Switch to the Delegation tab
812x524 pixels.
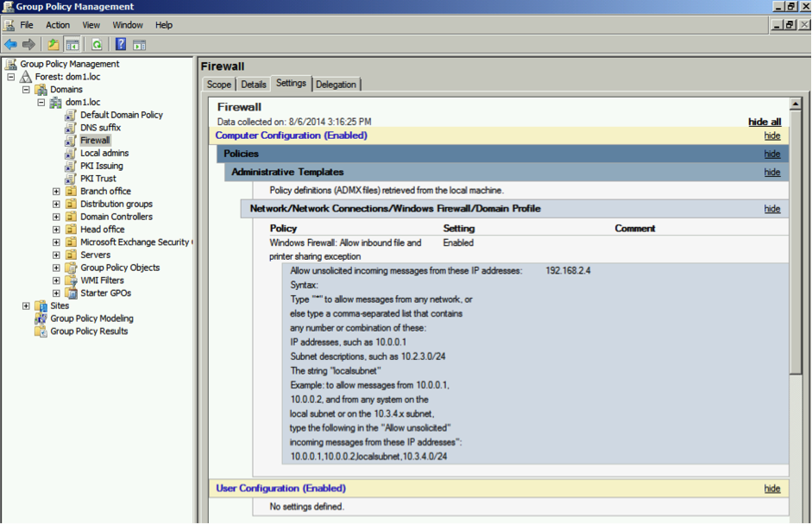coord(336,85)
